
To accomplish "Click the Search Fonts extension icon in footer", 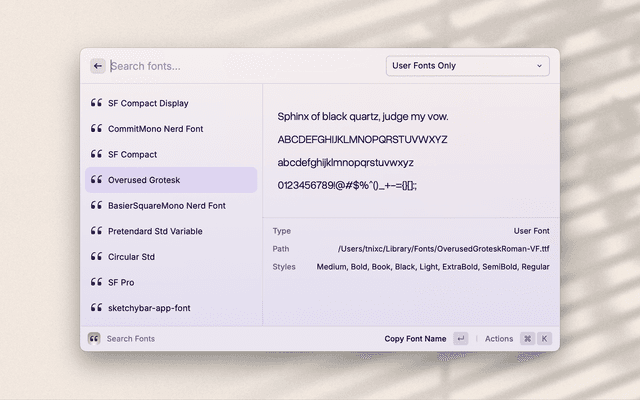I will [94, 339].
